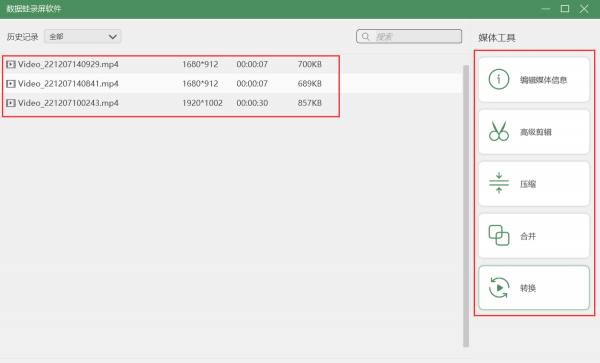This screenshot has width=600, height=363.
Task: Open the 编辑媒体信息 tool
Action: 534,80
